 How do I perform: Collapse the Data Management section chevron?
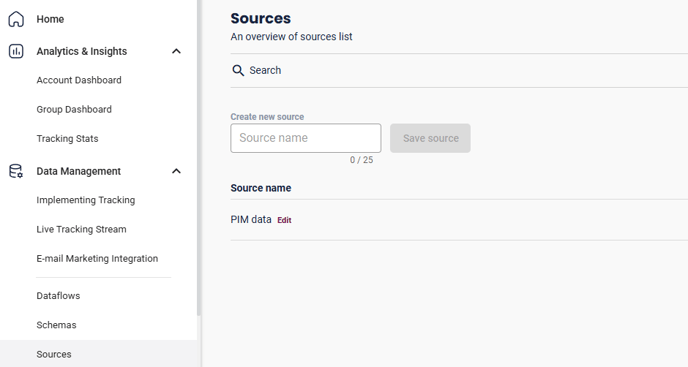[176, 171]
